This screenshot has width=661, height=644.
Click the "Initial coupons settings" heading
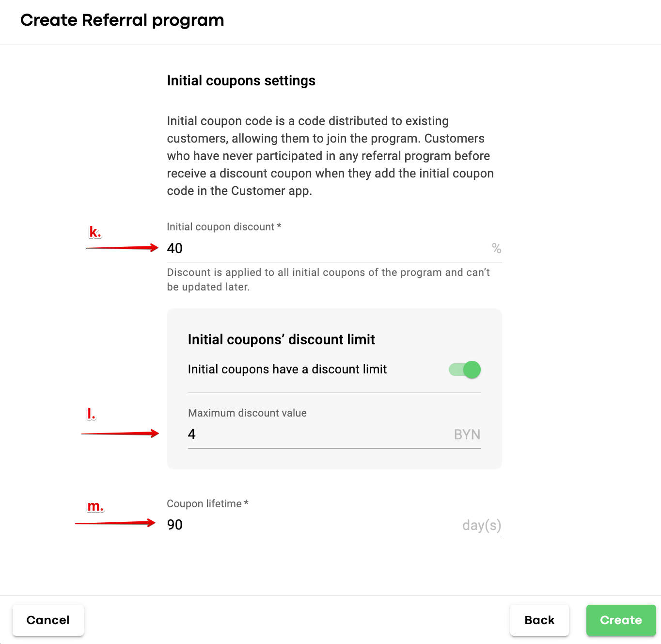[241, 80]
